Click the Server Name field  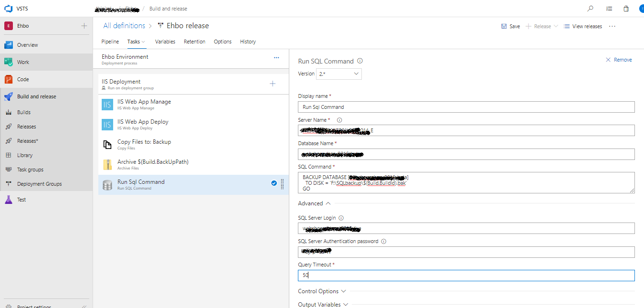coord(466,130)
